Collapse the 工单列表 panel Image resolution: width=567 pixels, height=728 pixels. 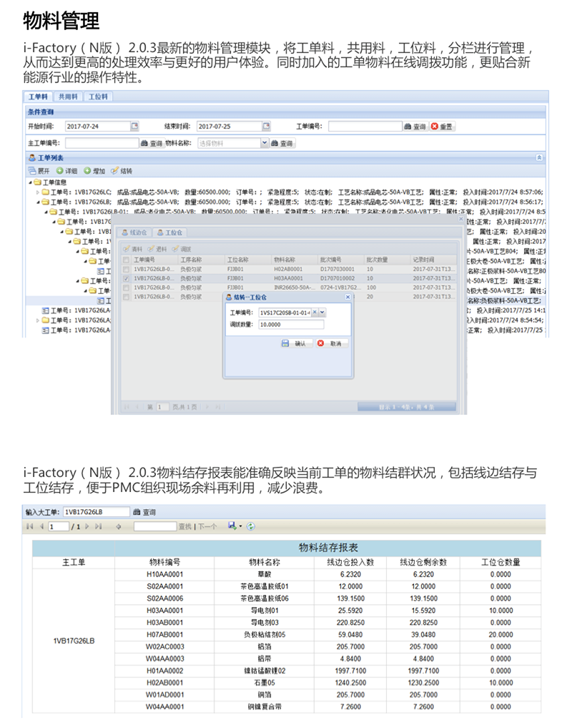coord(539,158)
